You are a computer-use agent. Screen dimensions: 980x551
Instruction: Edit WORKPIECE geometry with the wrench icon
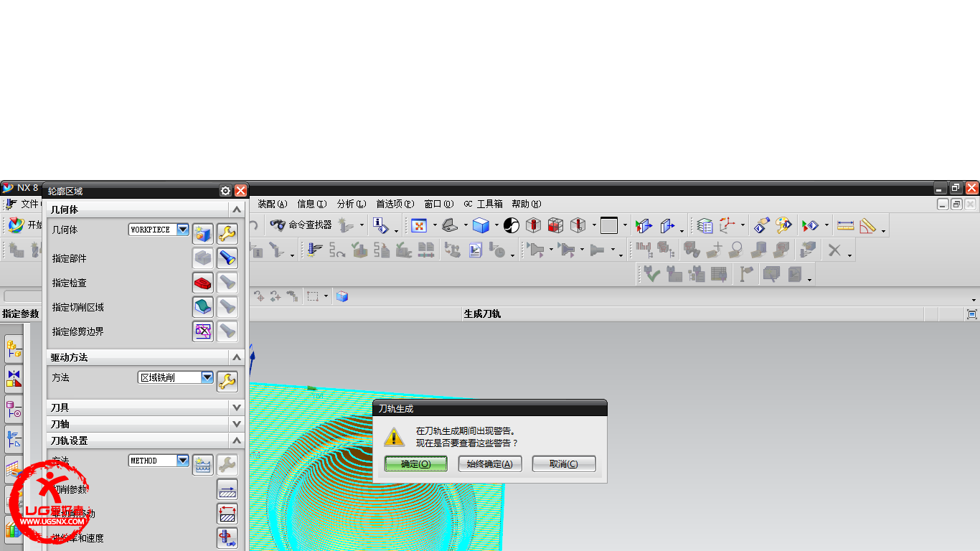point(227,234)
